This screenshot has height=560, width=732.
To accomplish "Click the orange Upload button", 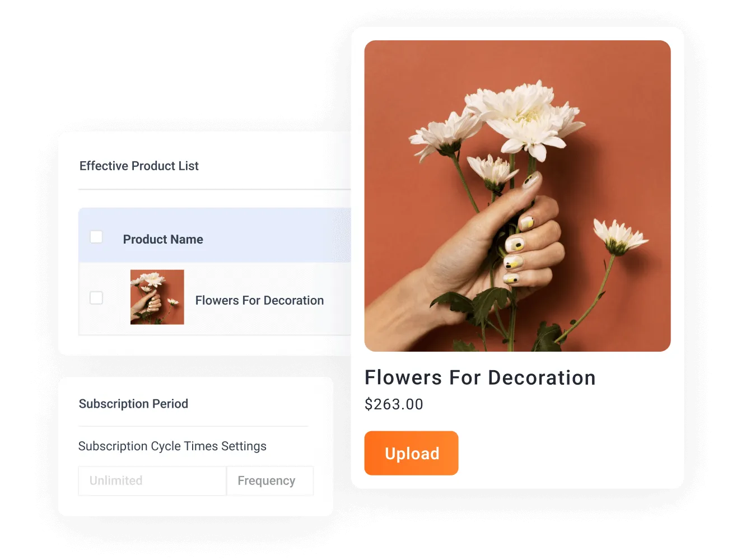I will (x=411, y=453).
